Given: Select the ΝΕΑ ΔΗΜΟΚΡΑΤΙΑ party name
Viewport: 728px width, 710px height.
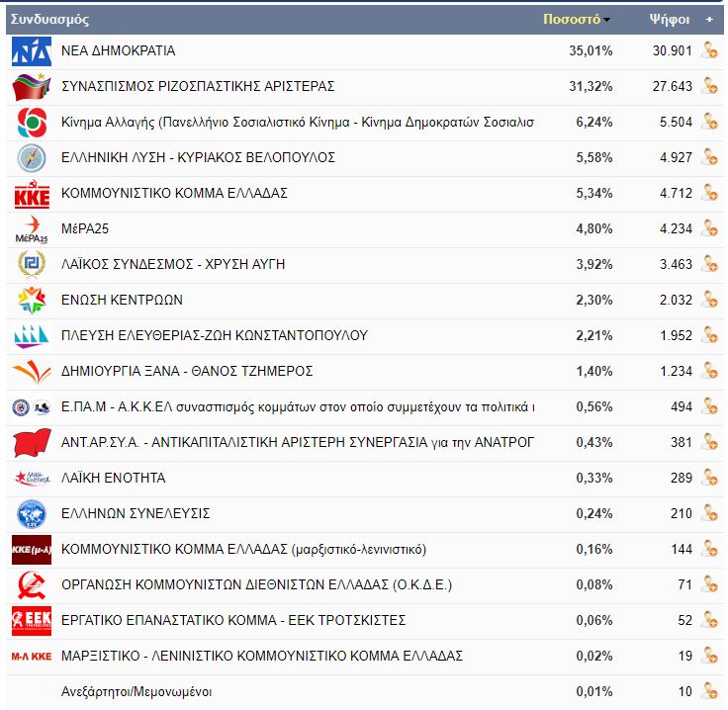Looking at the screenshot, I should (118, 50).
